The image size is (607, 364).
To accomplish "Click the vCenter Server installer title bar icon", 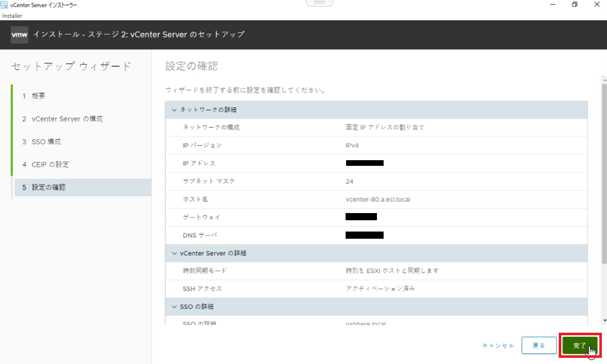I will [4, 5].
